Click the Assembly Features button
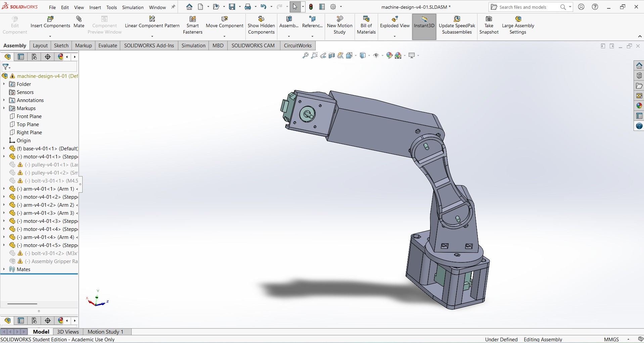 [289, 22]
